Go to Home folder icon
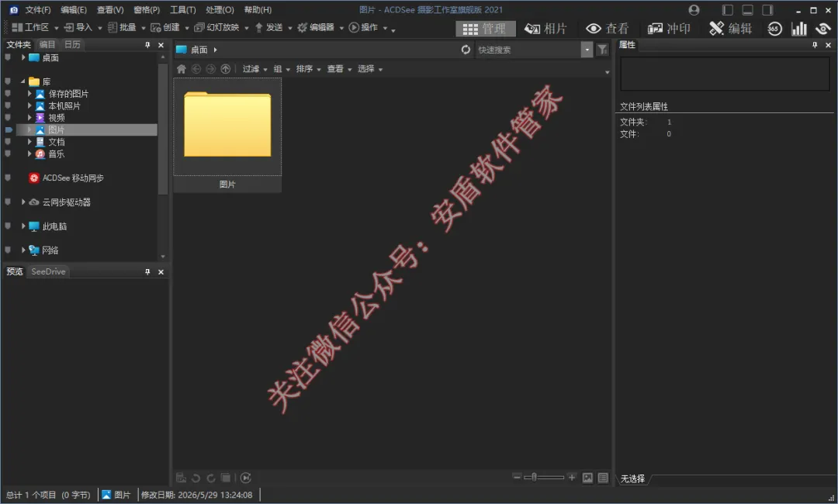 pos(181,69)
